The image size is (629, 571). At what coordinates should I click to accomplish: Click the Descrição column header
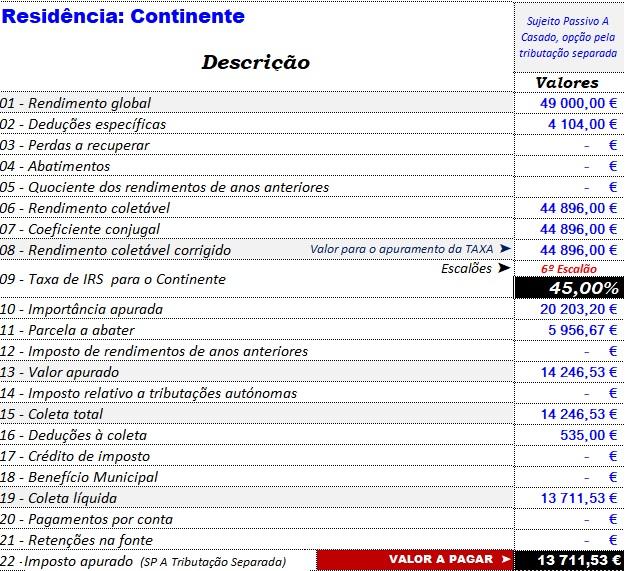pyautogui.click(x=256, y=62)
